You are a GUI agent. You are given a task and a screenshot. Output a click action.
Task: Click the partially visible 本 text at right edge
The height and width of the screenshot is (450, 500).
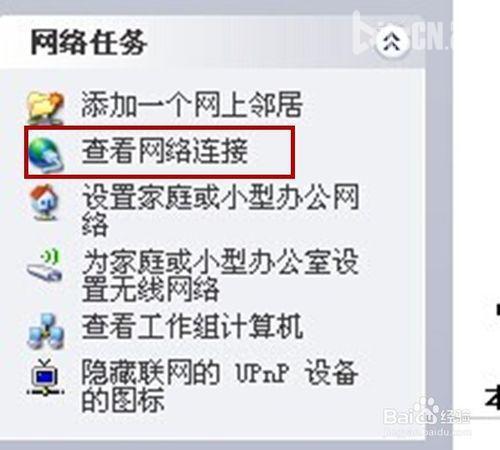click(492, 396)
